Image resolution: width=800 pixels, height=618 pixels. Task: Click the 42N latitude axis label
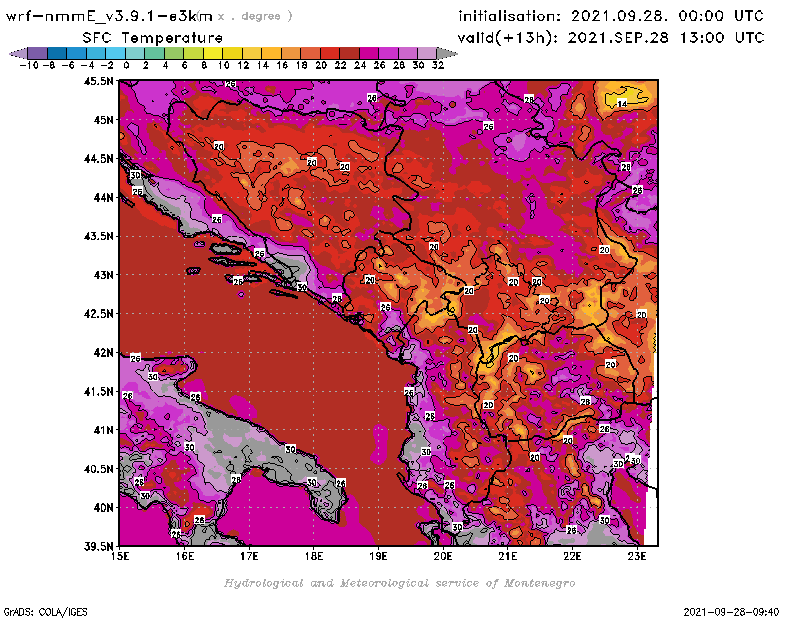tap(103, 352)
